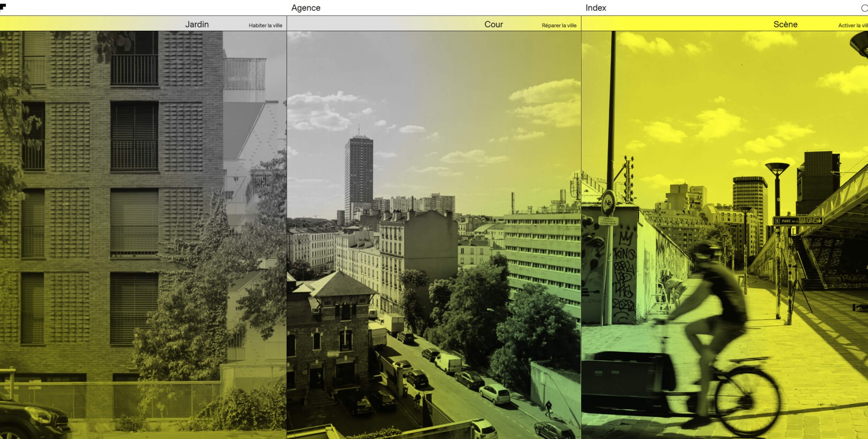Open the Habiter la ville link

click(265, 25)
